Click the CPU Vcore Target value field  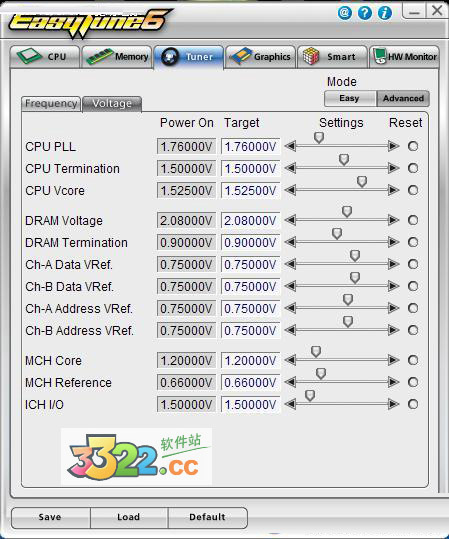click(250, 190)
